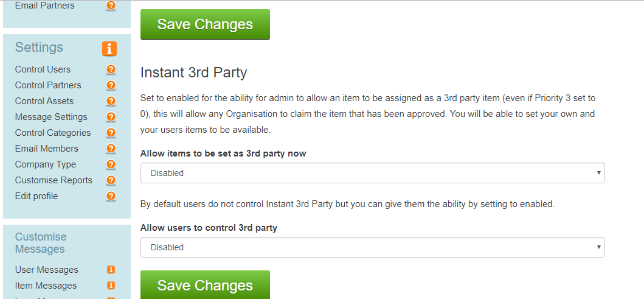The height and width of the screenshot is (299, 644).
Task: Open the 'Allow items to be set as 3rd party now' dropdown
Action: (372, 173)
